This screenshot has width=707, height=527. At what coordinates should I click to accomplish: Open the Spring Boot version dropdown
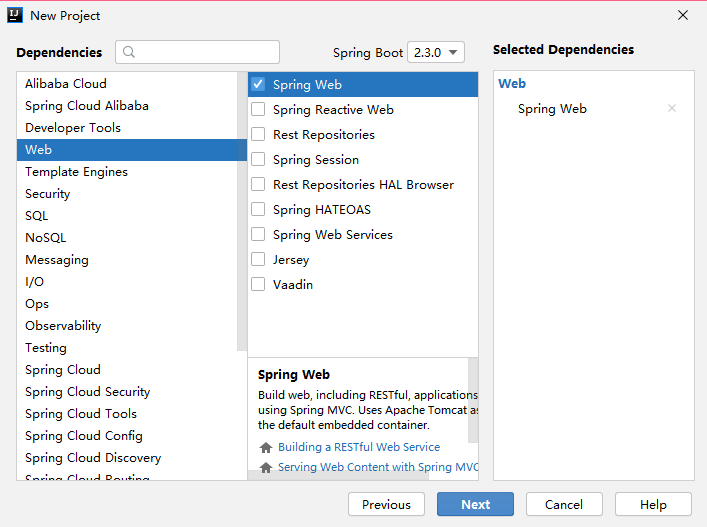pyautogui.click(x=436, y=52)
